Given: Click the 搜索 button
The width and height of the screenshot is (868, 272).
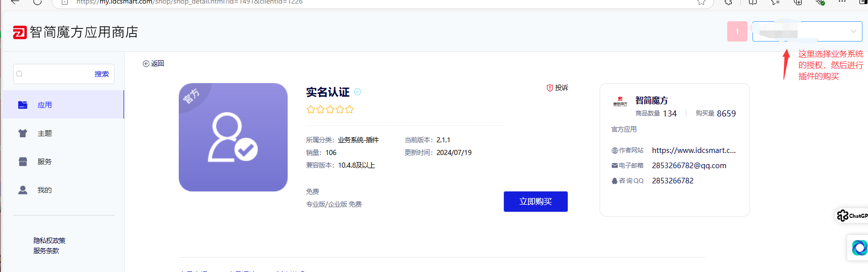Looking at the screenshot, I should point(102,74).
